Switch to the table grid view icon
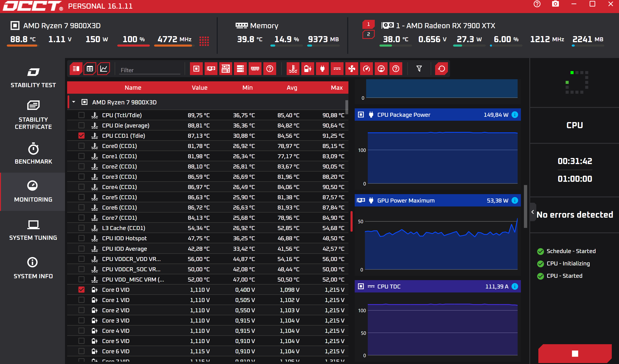The image size is (619, 364). 90,69
